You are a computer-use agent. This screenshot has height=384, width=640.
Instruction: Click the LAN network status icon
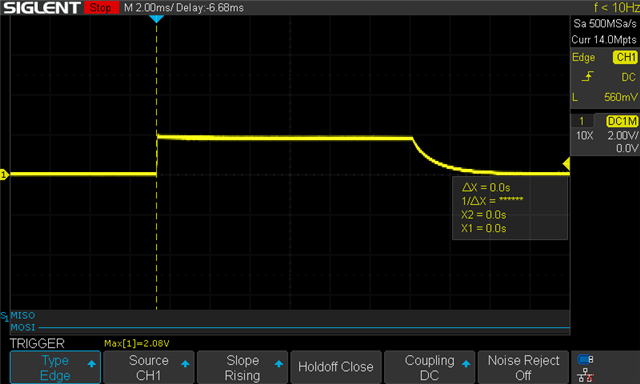(585, 375)
